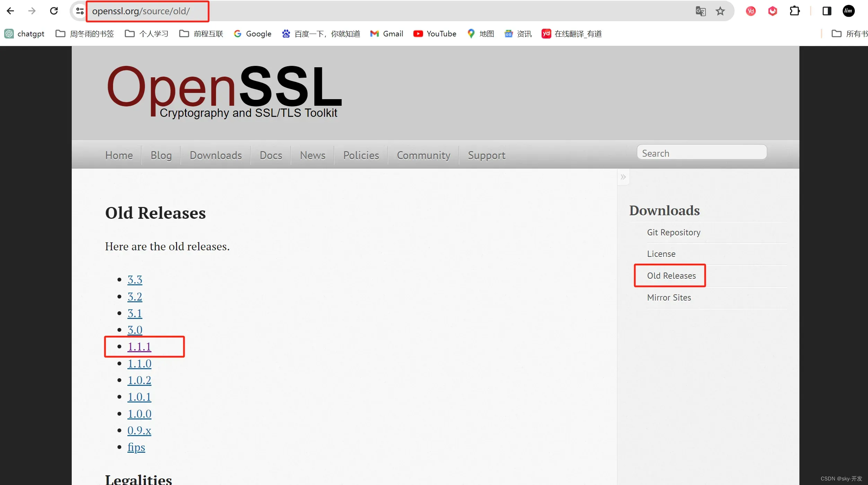Click the Support navigation tab
This screenshot has height=485, width=868.
point(486,155)
